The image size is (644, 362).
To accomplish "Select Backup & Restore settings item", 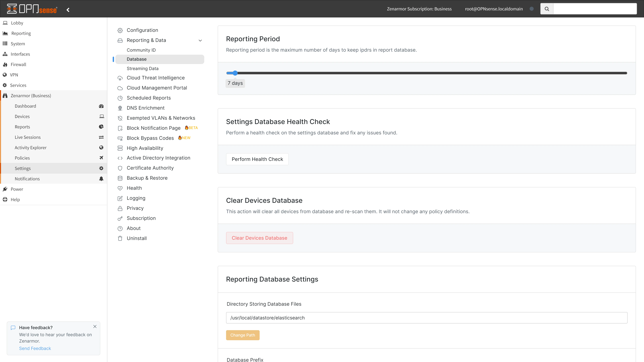I will click(x=147, y=178).
